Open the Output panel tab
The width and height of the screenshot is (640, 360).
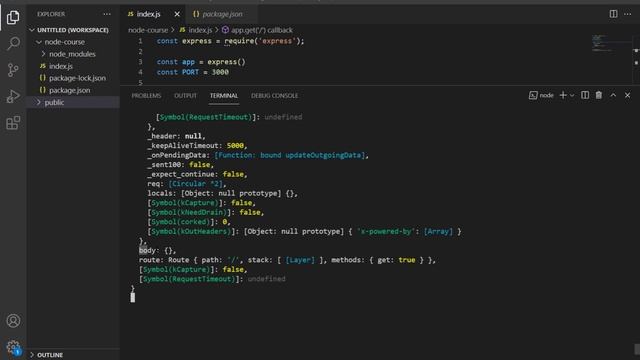point(185,96)
